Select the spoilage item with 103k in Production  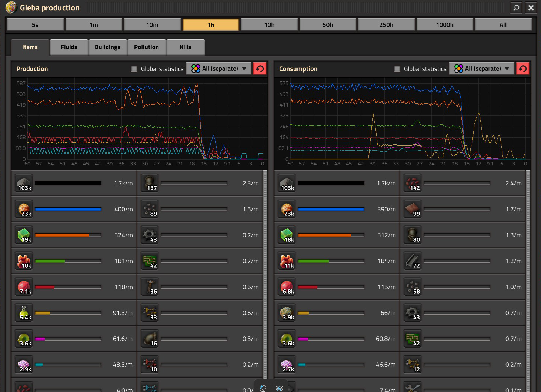[x=24, y=183]
